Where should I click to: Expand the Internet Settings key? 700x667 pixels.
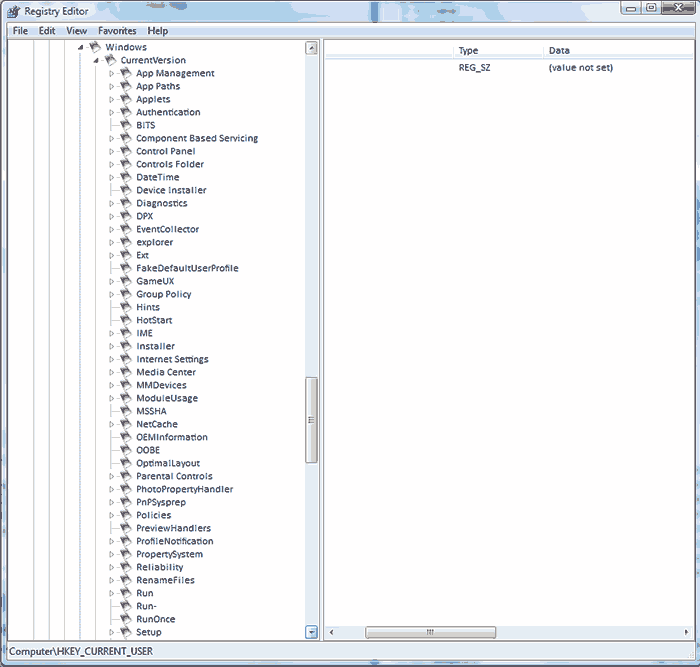coord(112,359)
